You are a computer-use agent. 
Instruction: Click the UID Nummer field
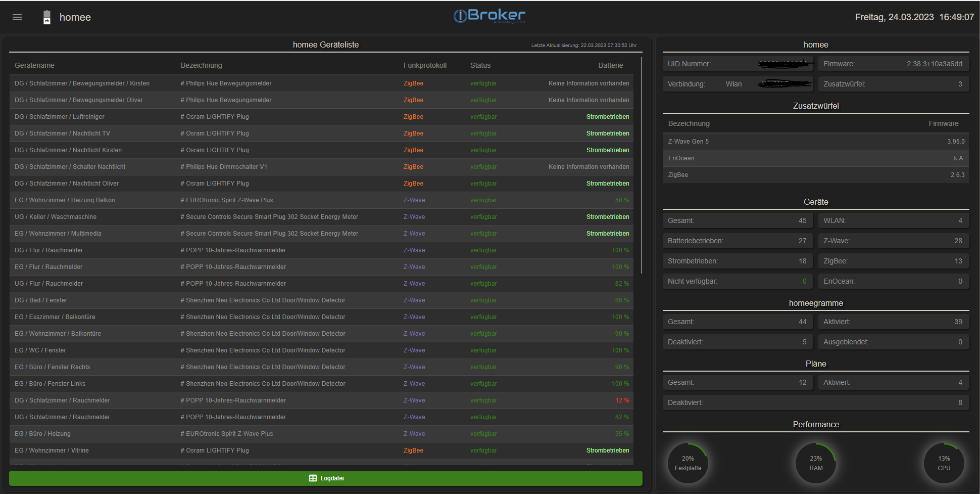738,64
